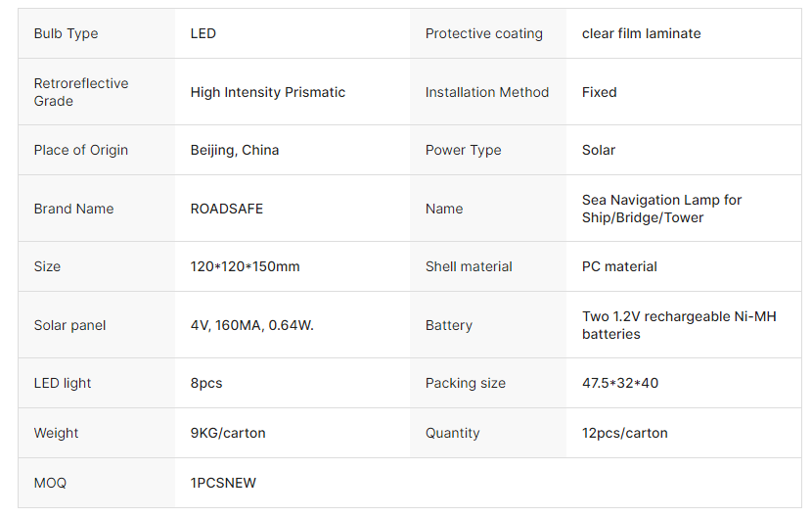The height and width of the screenshot is (518, 812).
Task: Click the Protective coating label
Action: click(x=483, y=33)
